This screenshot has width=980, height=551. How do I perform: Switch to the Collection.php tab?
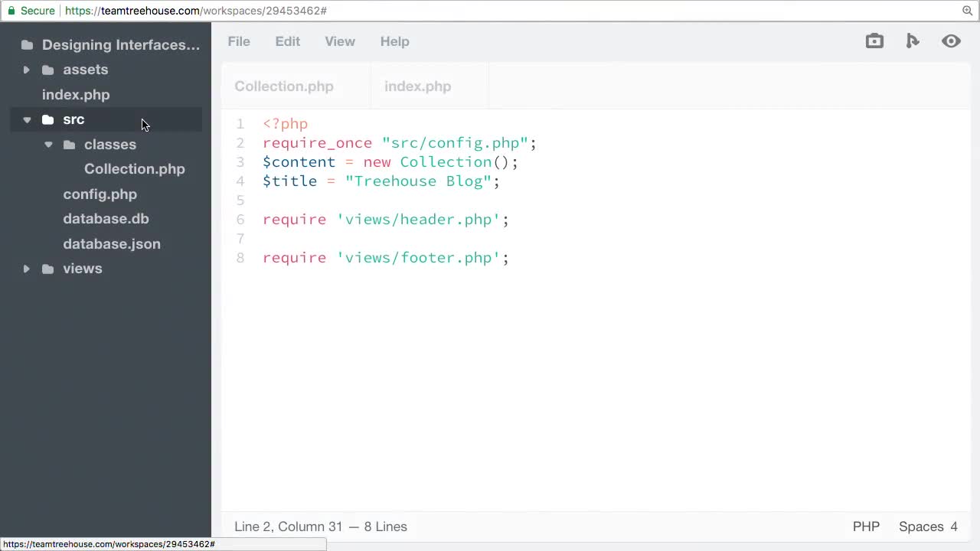(x=284, y=86)
